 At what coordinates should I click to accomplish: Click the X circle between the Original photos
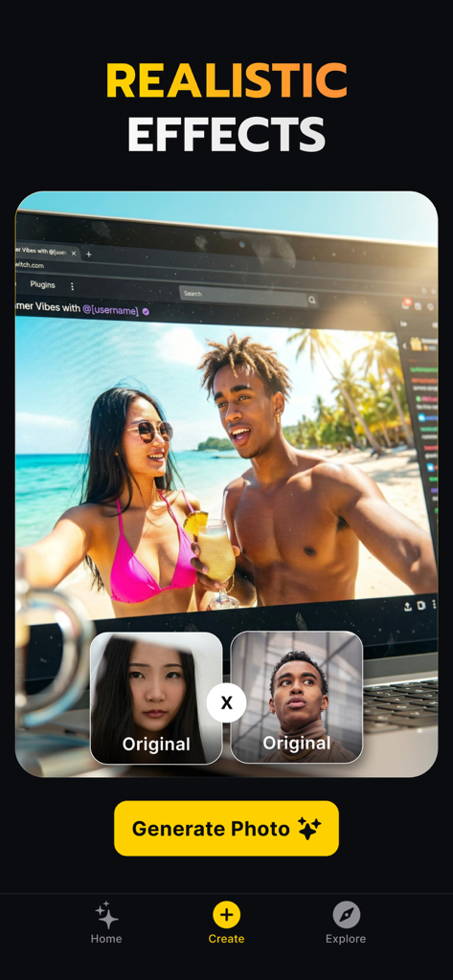pyautogui.click(x=226, y=702)
